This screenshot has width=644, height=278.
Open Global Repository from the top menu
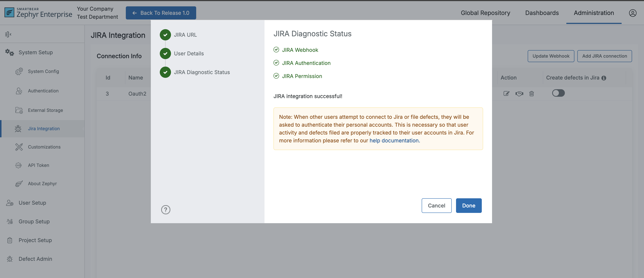coord(485,13)
